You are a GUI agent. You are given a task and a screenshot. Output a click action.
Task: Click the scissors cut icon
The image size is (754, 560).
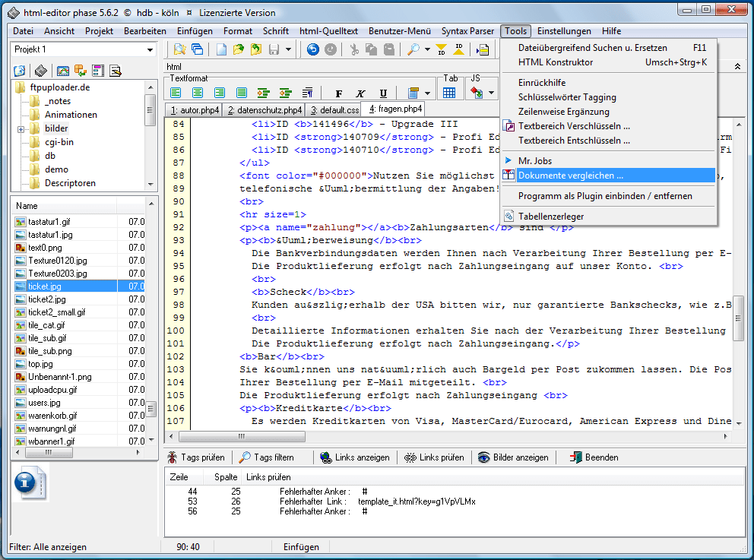coord(354,49)
